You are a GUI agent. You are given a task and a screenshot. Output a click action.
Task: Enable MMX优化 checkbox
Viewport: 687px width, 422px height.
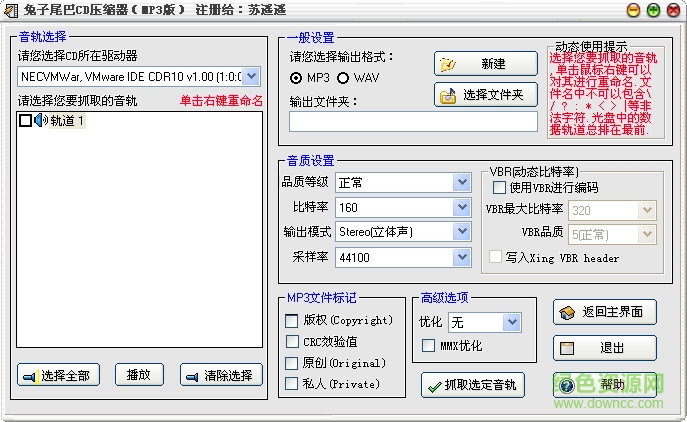tap(428, 346)
